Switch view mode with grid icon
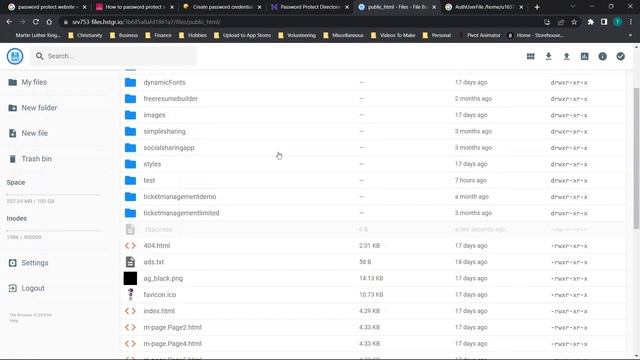640x360 pixels. click(x=530, y=56)
